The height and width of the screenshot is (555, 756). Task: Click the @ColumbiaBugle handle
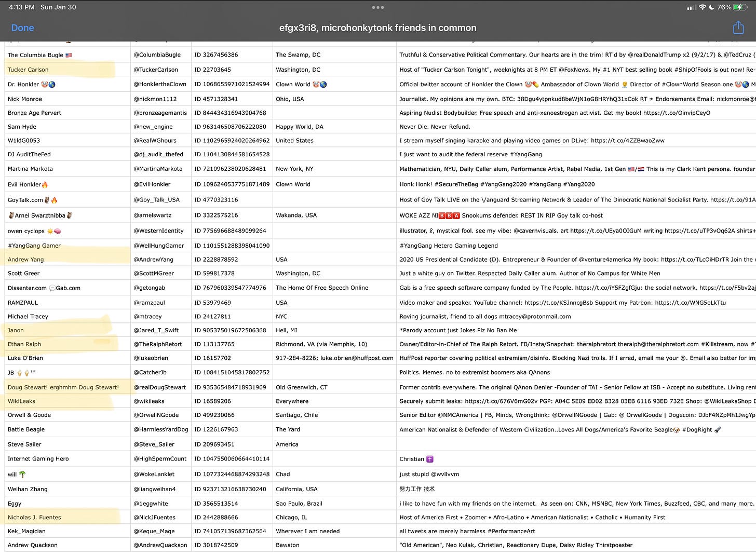click(x=157, y=55)
